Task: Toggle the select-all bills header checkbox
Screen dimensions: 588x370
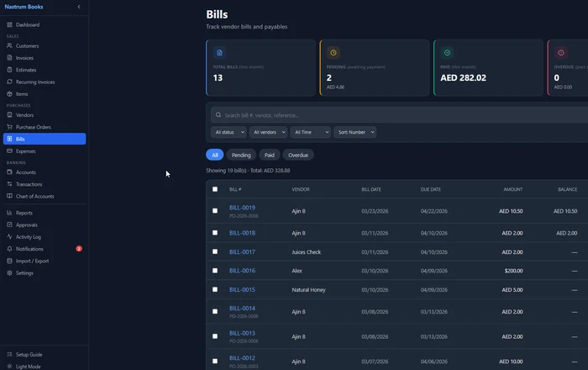Action: click(x=215, y=189)
